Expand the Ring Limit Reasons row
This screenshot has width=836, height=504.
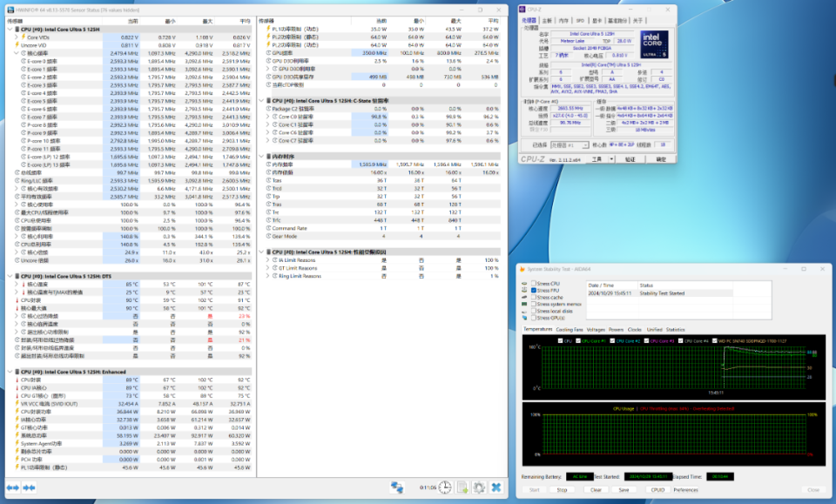point(267,276)
